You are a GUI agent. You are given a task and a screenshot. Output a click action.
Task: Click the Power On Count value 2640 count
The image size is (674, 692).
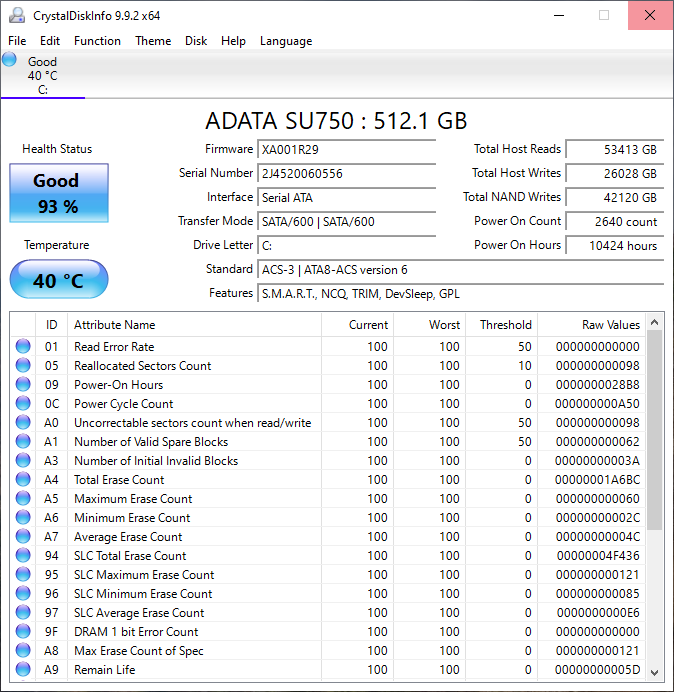pyautogui.click(x=615, y=221)
